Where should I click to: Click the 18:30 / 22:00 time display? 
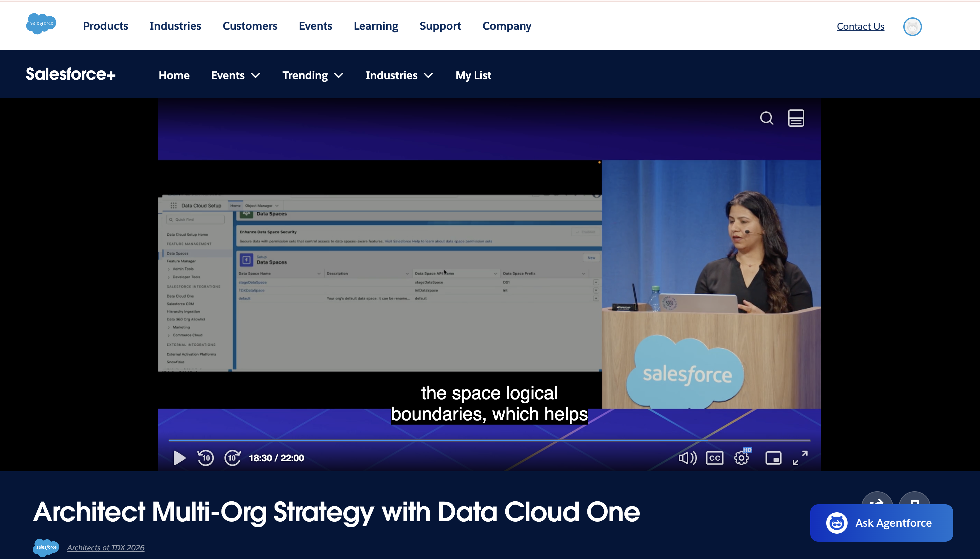click(277, 458)
